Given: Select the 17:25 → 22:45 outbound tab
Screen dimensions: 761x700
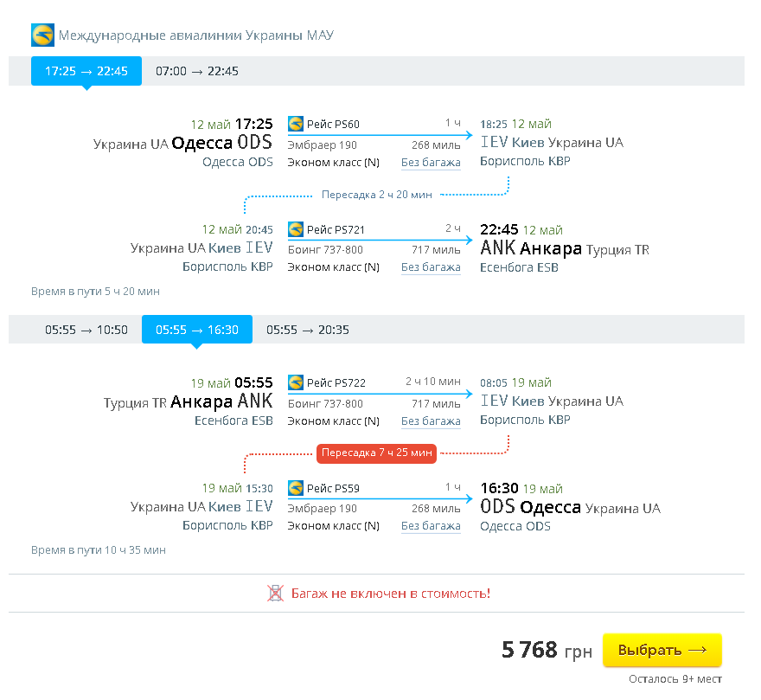Looking at the screenshot, I should tap(86, 71).
